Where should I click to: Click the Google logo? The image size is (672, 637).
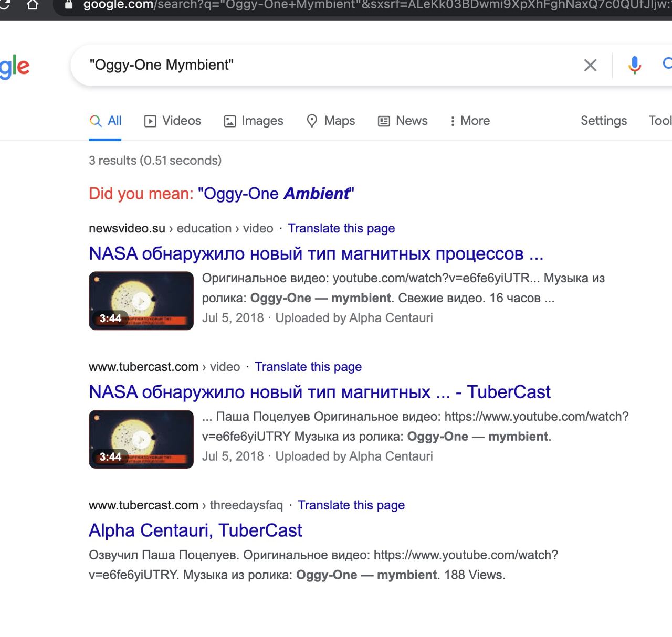pos(14,66)
